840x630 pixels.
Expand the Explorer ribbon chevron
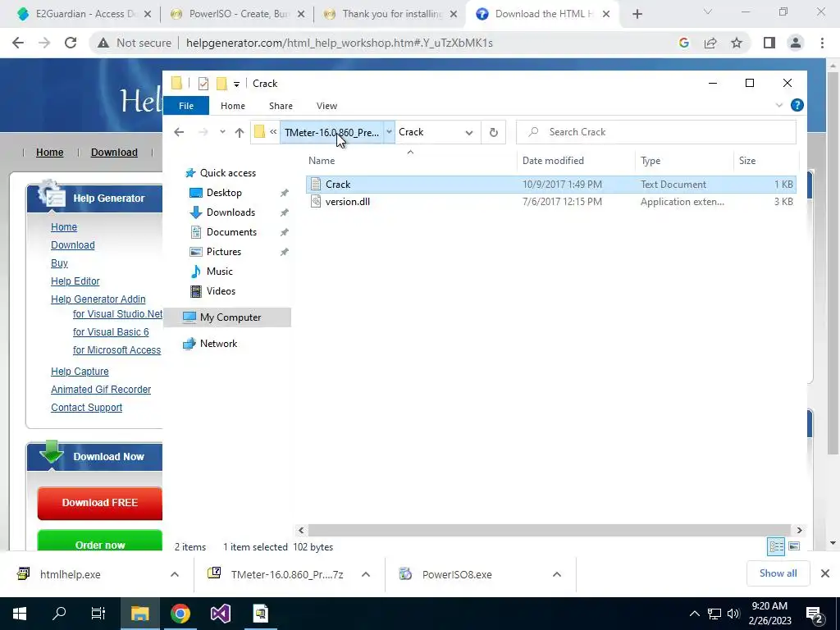click(x=779, y=106)
